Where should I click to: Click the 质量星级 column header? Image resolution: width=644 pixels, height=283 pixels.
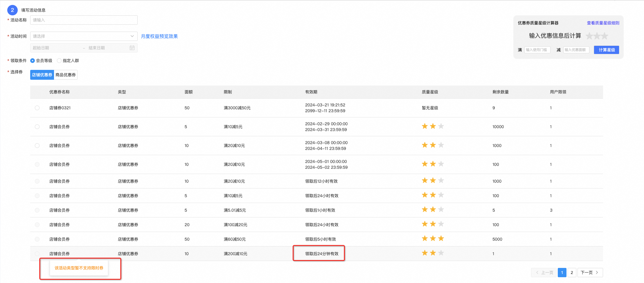coord(430,92)
